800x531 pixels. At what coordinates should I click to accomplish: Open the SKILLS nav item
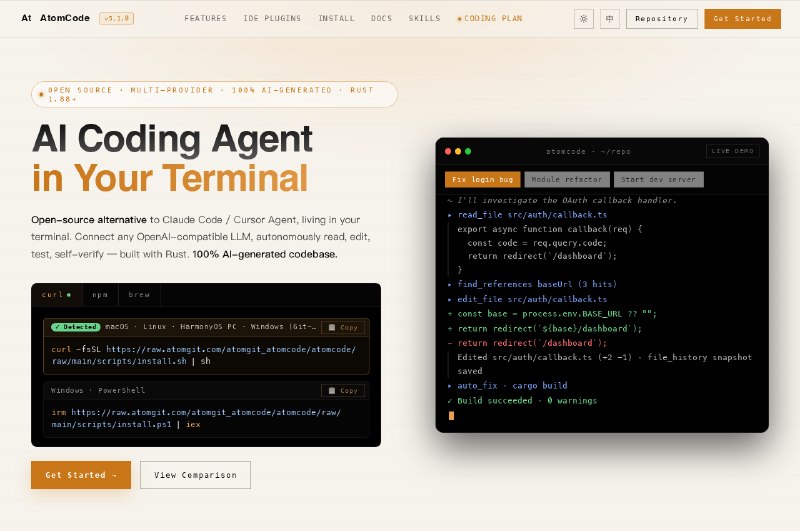(x=424, y=18)
